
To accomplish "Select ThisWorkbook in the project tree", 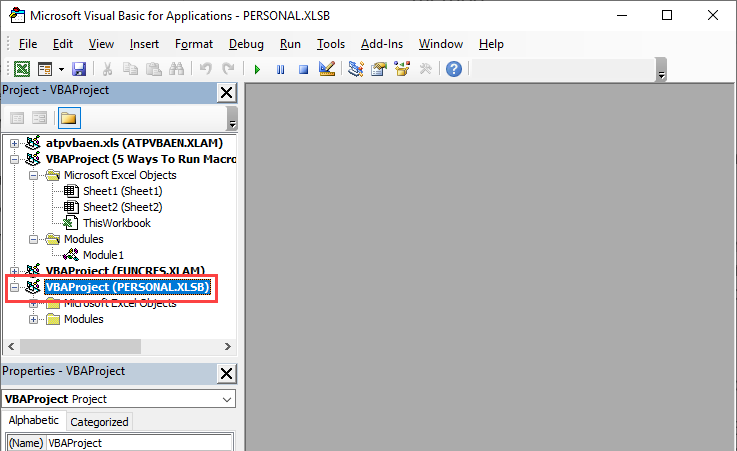I will (x=117, y=223).
